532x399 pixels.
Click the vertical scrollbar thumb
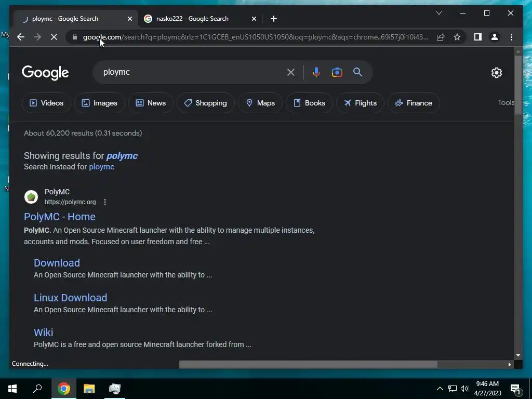(518, 85)
